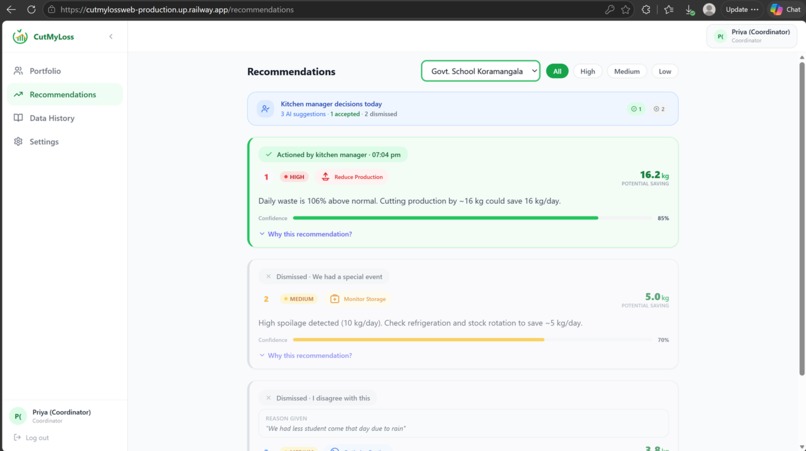This screenshot has width=806, height=451.
Task: Open the Priya (Coordinator) profile at top right
Action: pos(752,36)
